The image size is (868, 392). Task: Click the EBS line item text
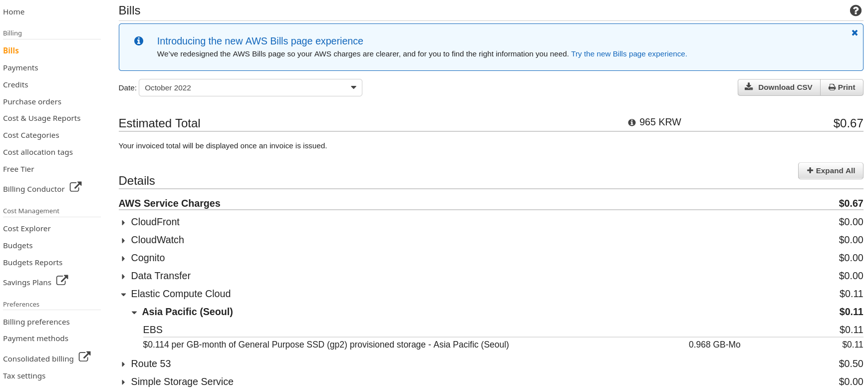153,330
